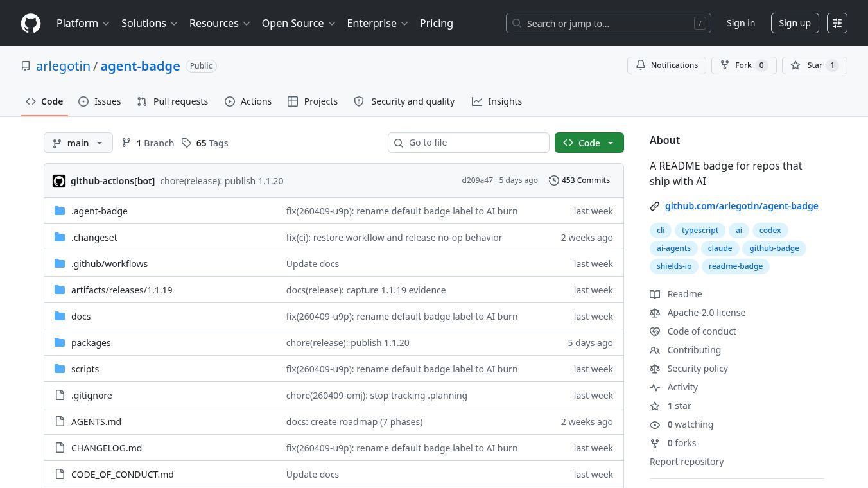This screenshot has width=868, height=488.
Task: Open commit history via 453 Commits
Action: (x=579, y=180)
